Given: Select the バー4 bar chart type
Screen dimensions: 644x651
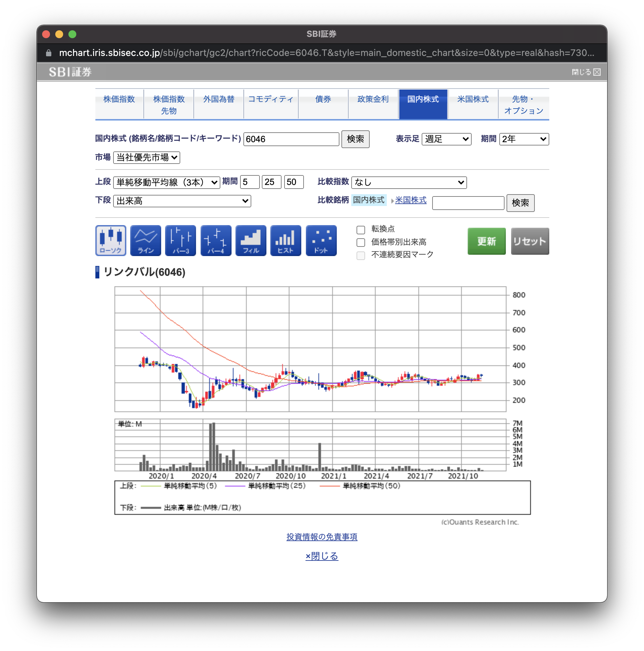Looking at the screenshot, I should (x=216, y=241).
